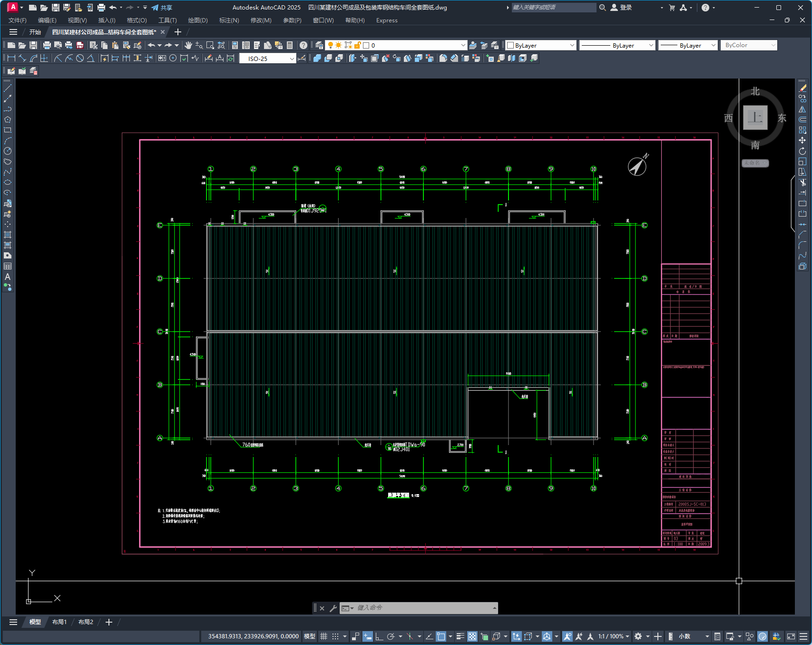Toggle lineweight display in status bar
The image size is (812, 645).
tap(460, 636)
